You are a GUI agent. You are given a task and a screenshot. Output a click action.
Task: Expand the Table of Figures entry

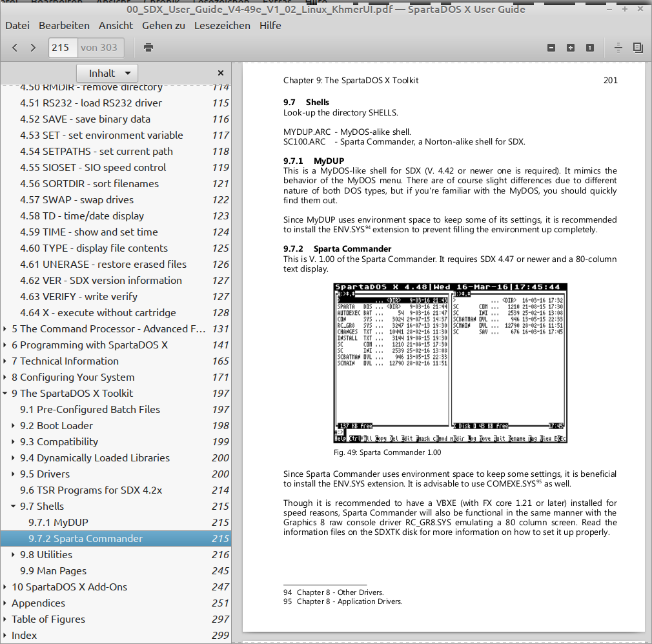click(5, 619)
